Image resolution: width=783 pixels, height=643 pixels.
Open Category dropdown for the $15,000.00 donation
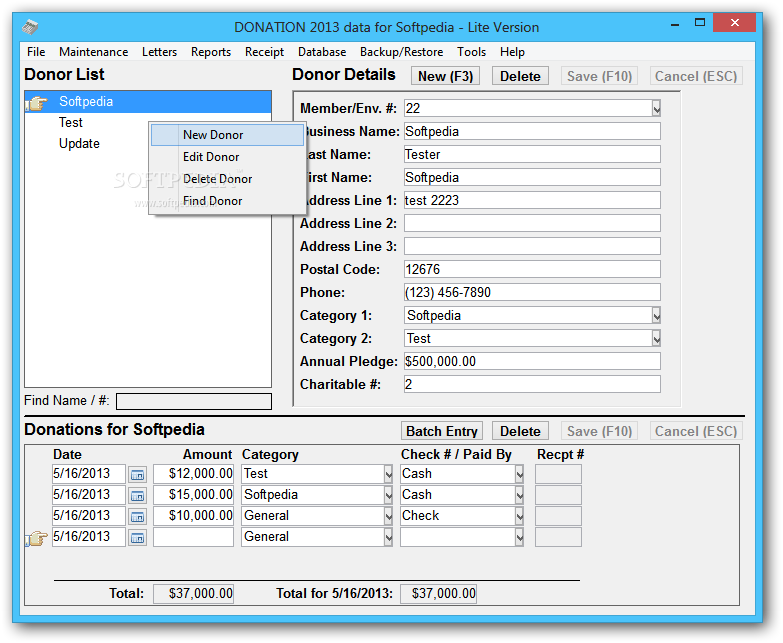(389, 495)
